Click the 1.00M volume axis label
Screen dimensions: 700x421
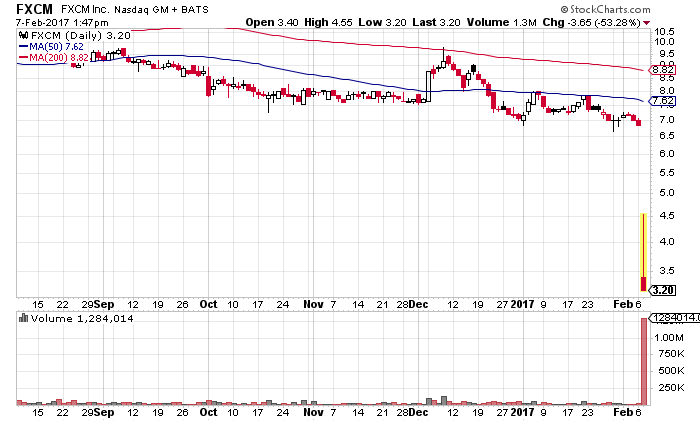pyautogui.click(x=669, y=338)
